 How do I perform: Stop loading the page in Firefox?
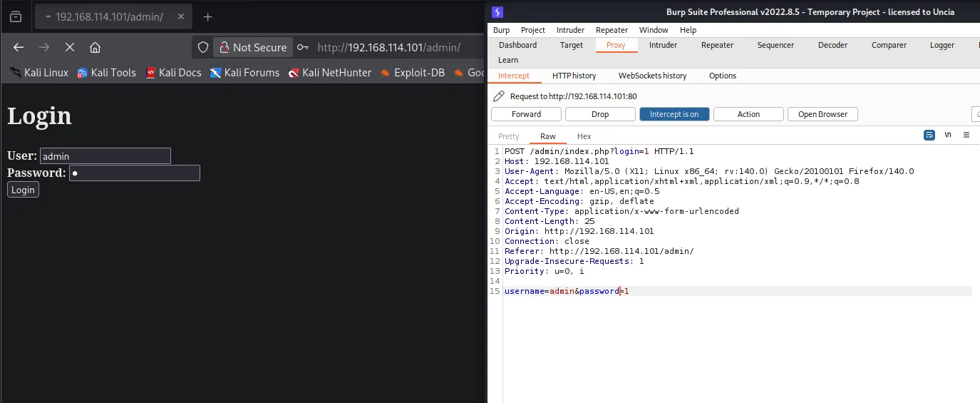click(x=69, y=47)
